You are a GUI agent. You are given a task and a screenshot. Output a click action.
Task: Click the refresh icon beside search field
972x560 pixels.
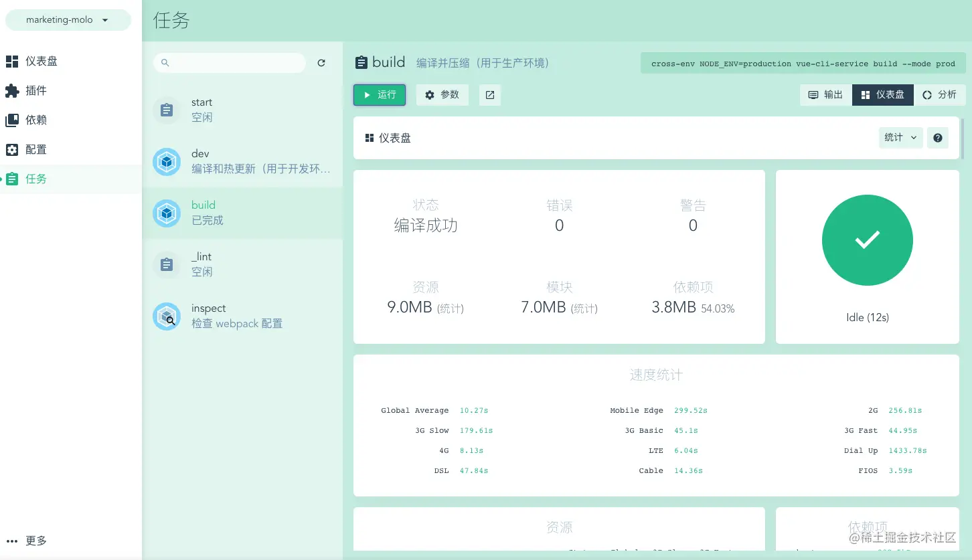321,63
